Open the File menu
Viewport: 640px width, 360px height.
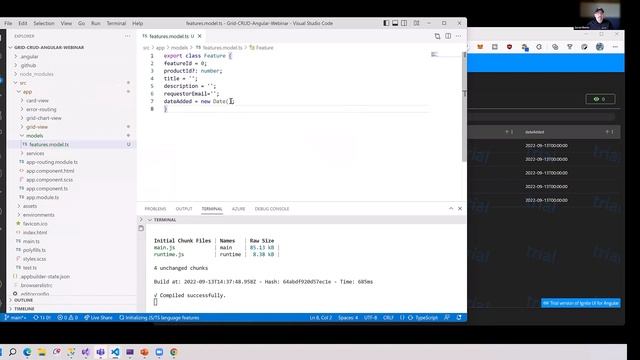(x=8, y=23)
